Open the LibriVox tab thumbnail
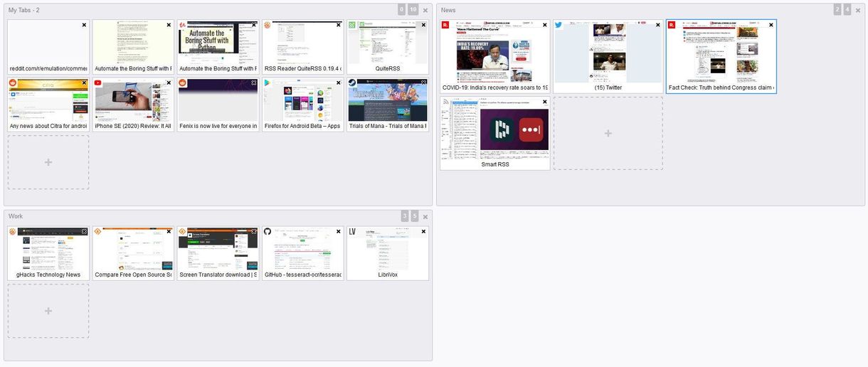This screenshot has height=367, width=868. click(388, 254)
